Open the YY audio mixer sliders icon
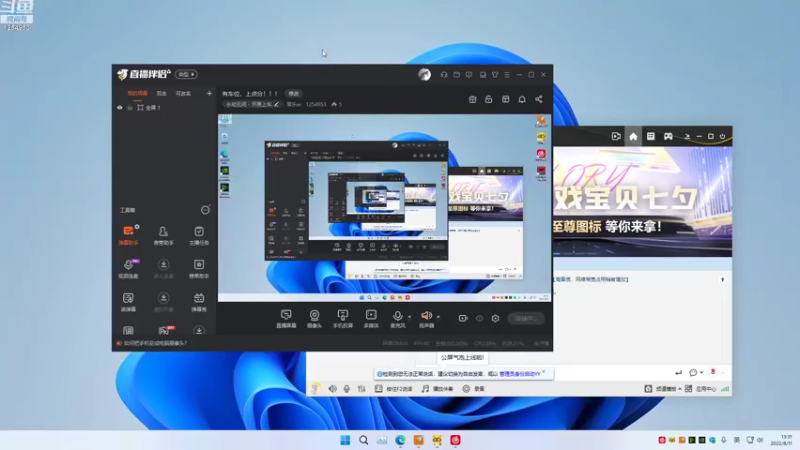This screenshot has height=450, width=800. 362,389
